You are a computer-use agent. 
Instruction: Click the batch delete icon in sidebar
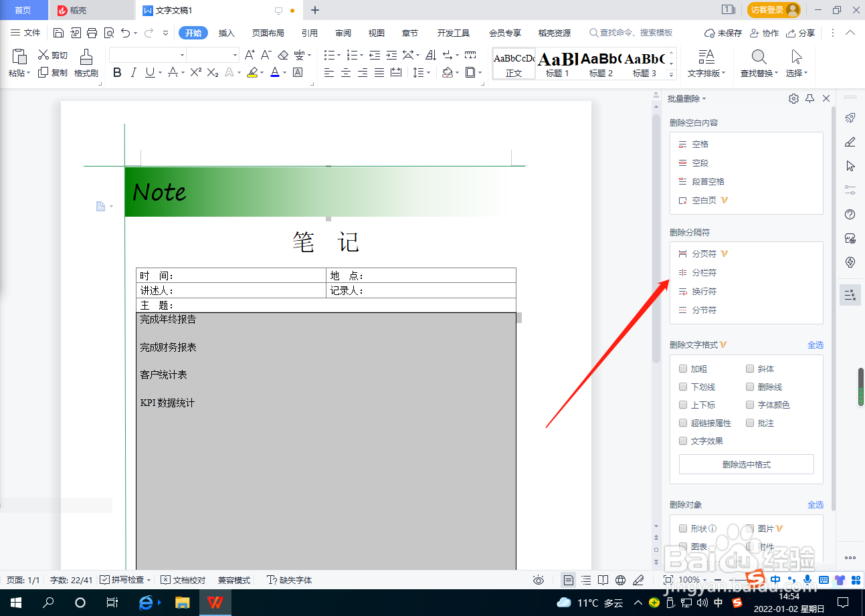point(850,295)
